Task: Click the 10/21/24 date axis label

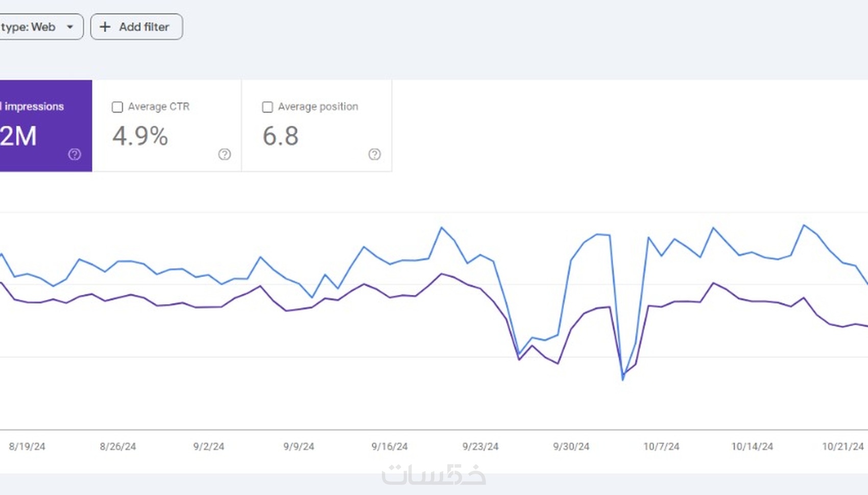Action: coord(842,447)
